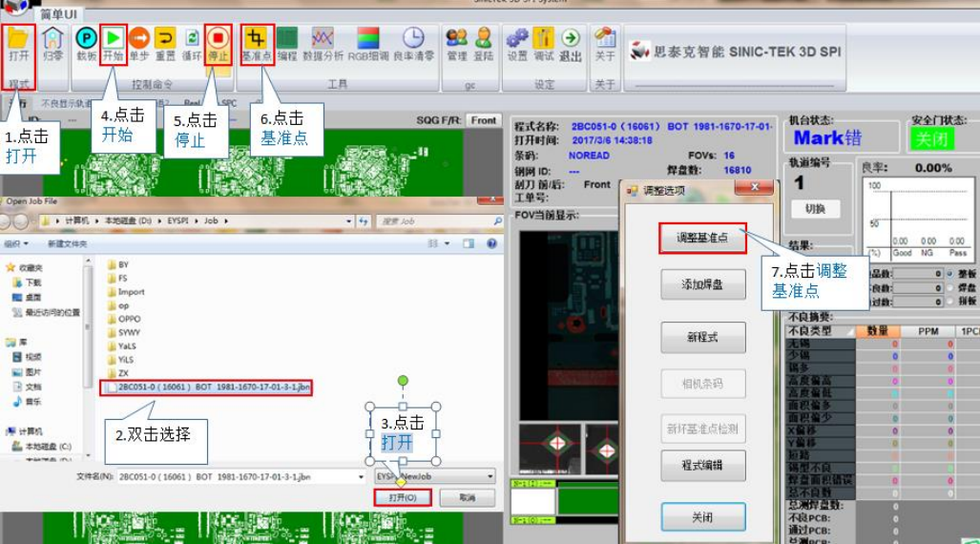Image resolution: width=980 pixels, height=544 pixels.
Task: Click the 良率清零 (Yield reset) clock icon
Action: click(413, 45)
